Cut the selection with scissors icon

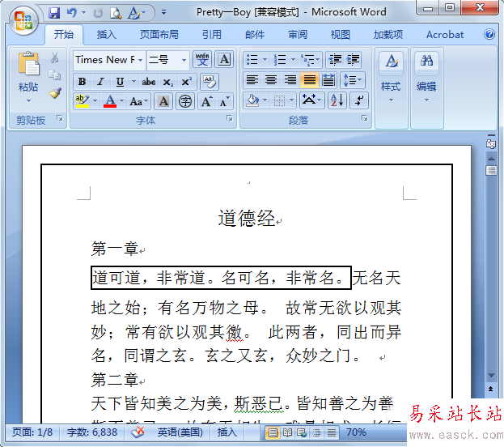[55, 58]
